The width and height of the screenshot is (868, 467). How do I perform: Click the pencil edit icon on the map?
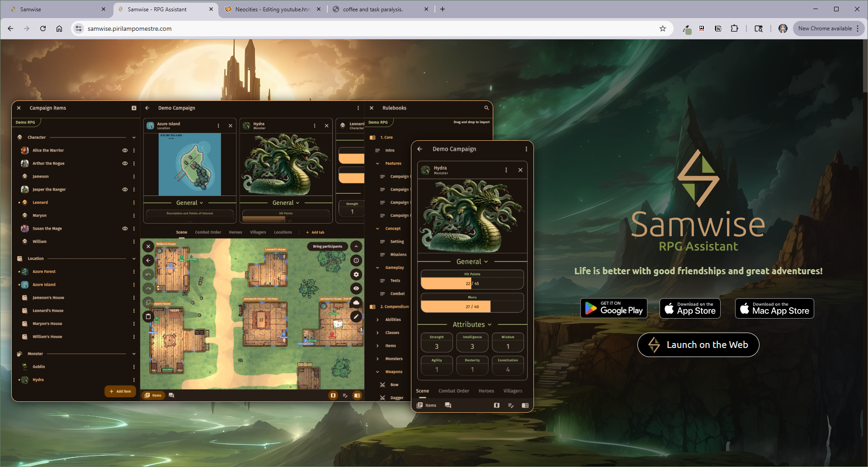(x=356, y=317)
